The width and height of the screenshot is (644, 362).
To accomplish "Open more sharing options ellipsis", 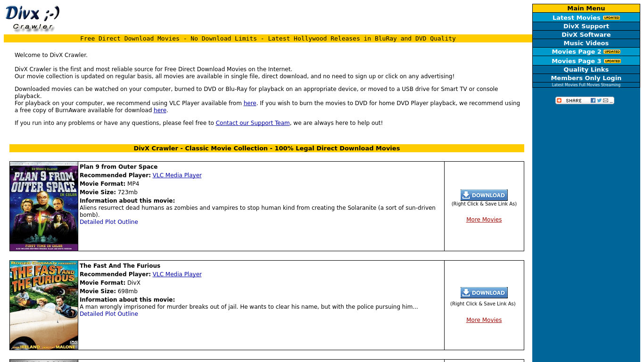I will 611,101.
